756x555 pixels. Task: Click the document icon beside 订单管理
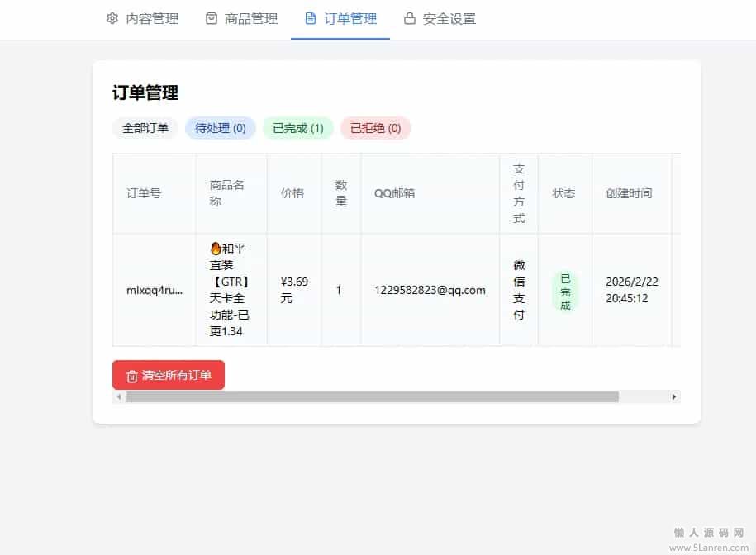click(x=311, y=18)
